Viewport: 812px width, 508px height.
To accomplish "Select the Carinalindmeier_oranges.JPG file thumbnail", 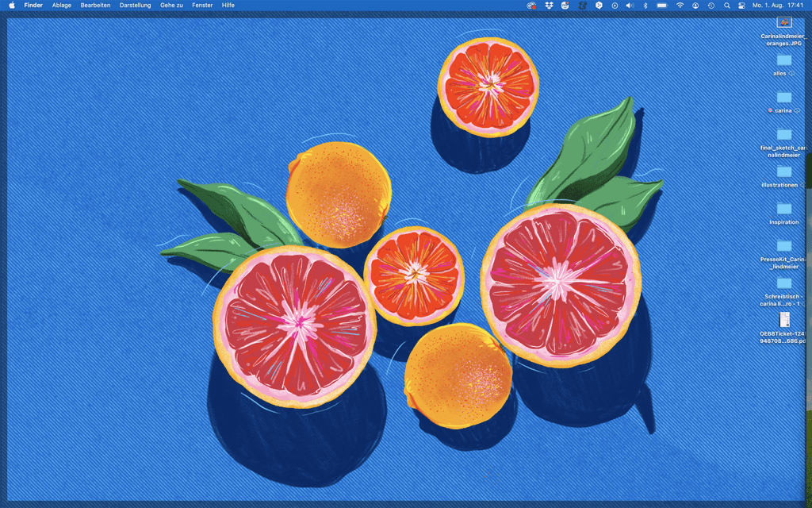I will 783,22.
